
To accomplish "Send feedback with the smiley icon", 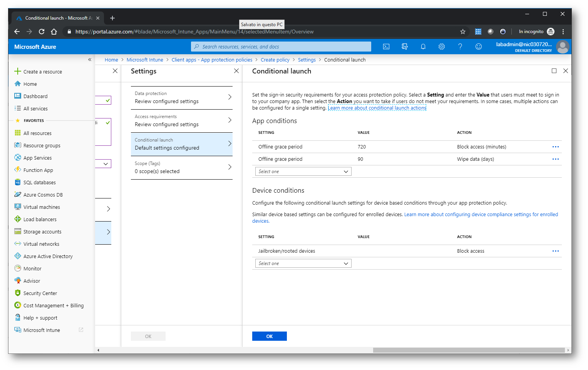I will tap(479, 47).
